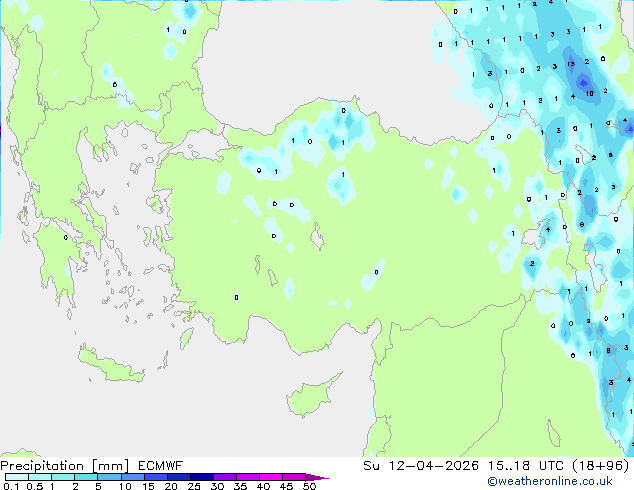
Task: Click the 'Precipitation' title word
Action: tap(42, 466)
